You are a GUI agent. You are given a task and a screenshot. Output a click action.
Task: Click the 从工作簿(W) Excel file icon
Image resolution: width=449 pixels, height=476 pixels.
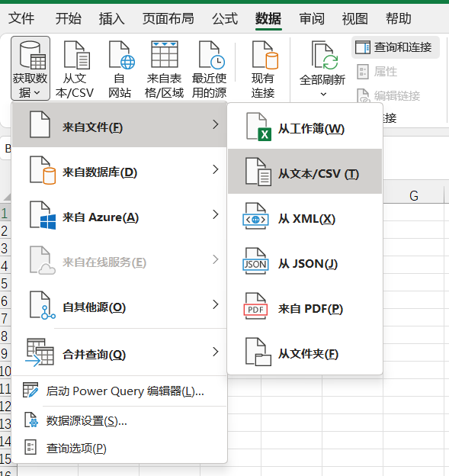(258, 127)
